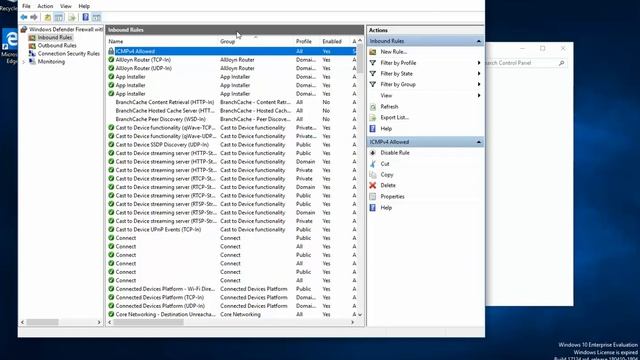Click the Forward arrow toolbar icon
This screenshot has width=640, height=360.
tap(34, 17)
